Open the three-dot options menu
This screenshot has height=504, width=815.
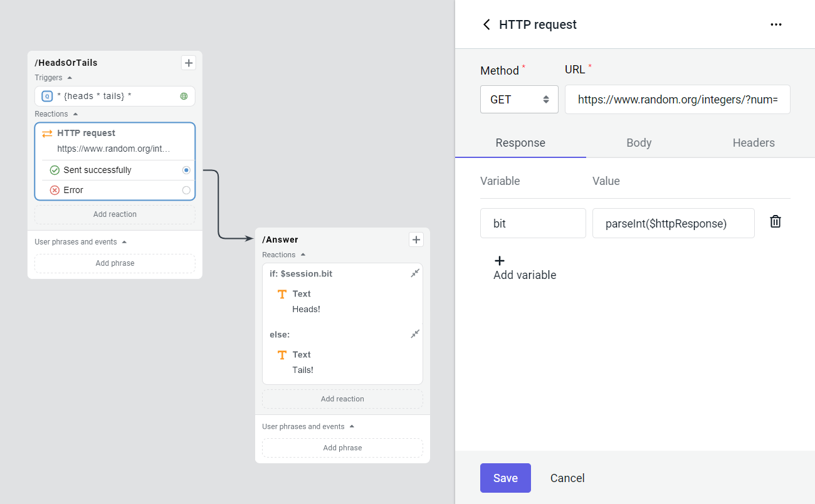(776, 24)
